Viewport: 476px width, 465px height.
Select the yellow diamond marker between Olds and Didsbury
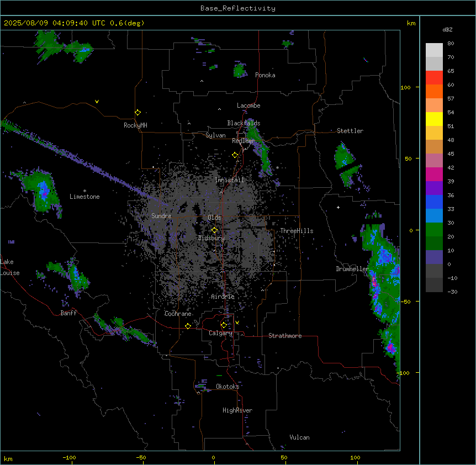click(214, 230)
